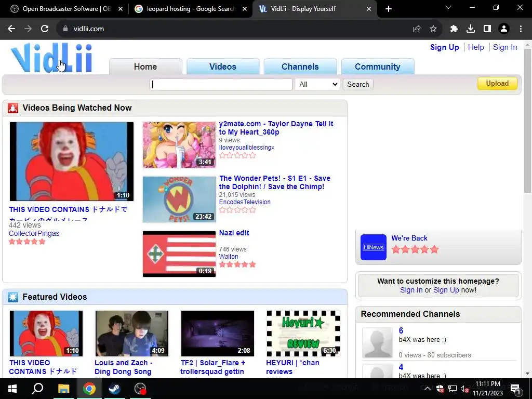Click the tab search chevron
Screen dimensions: 532x399
[448, 7]
